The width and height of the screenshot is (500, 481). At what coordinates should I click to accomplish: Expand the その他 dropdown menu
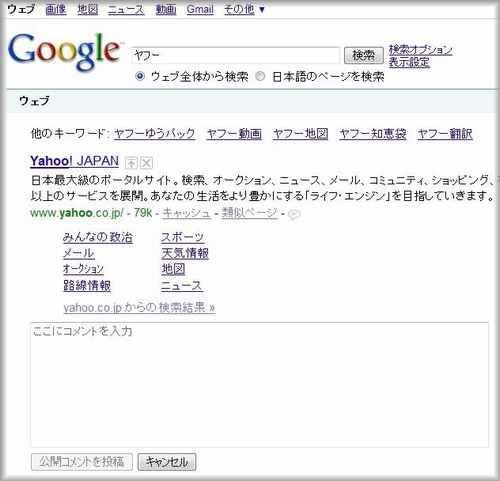(x=244, y=9)
